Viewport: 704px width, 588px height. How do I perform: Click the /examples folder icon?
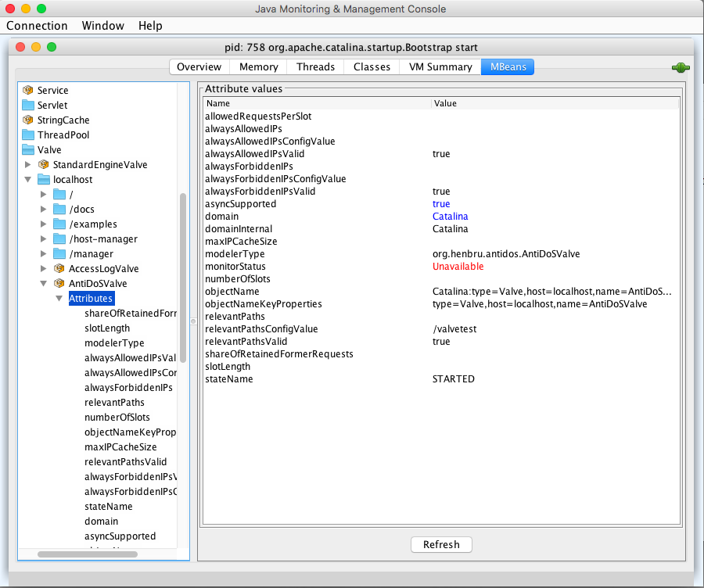59,224
